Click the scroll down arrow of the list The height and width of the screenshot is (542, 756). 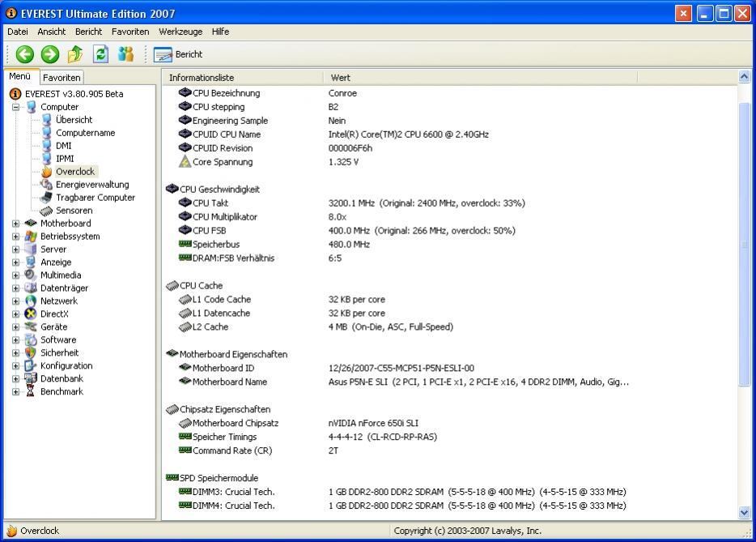click(744, 513)
